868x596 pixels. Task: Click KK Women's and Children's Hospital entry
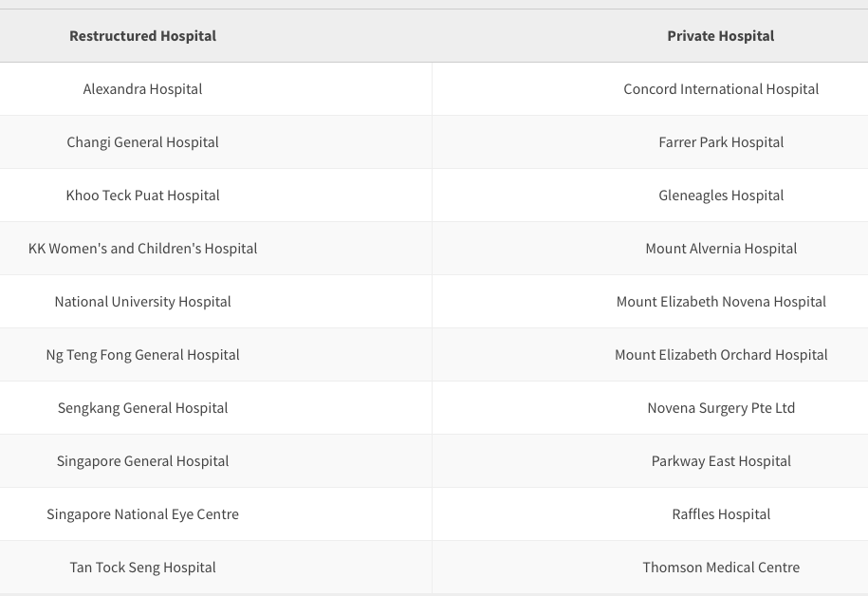pyautogui.click(x=143, y=249)
